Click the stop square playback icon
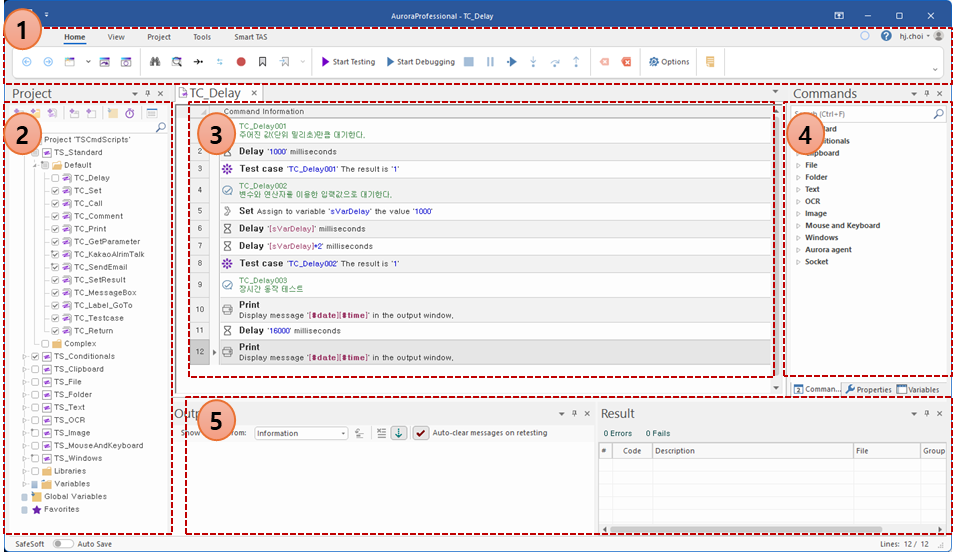 coord(469,61)
